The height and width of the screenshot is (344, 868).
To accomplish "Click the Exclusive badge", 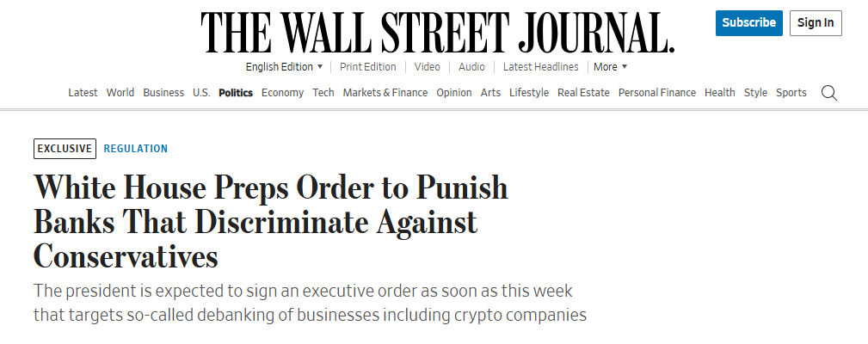I will coord(65,149).
